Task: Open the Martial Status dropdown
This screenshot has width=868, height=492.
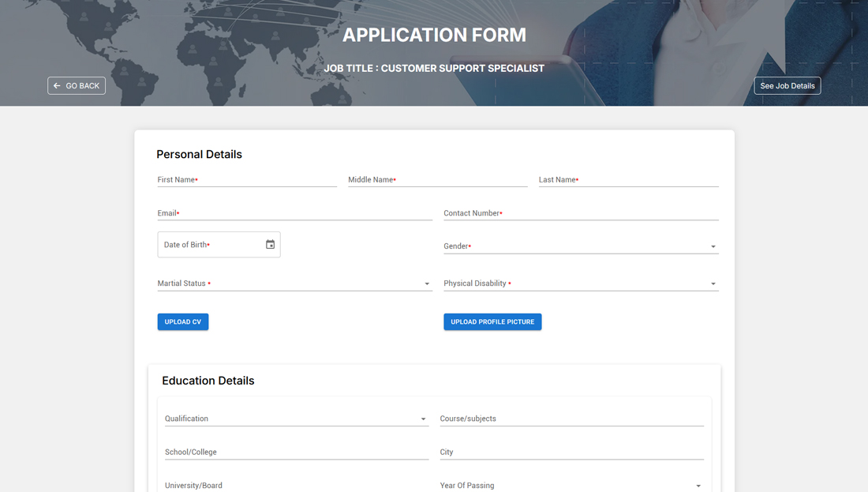Action: (x=427, y=284)
